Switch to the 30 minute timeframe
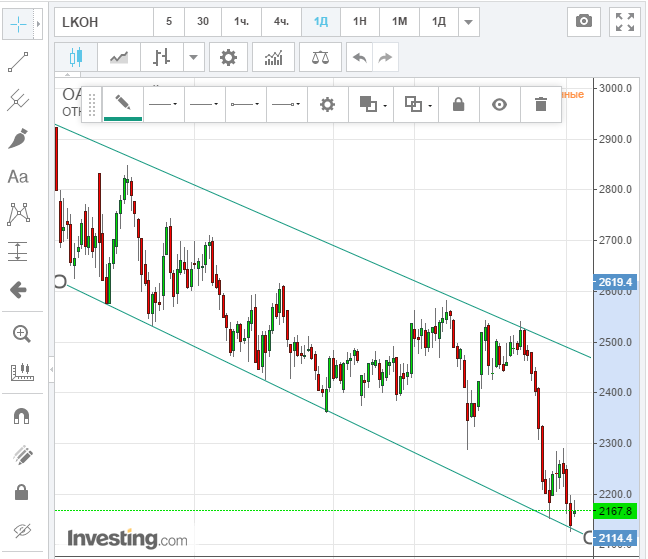The image size is (648, 559). (x=203, y=22)
